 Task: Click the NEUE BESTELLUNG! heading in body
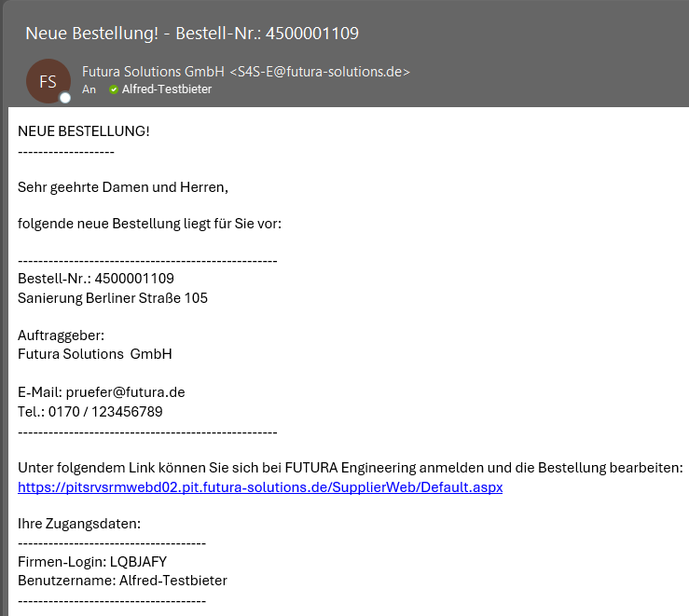84,130
